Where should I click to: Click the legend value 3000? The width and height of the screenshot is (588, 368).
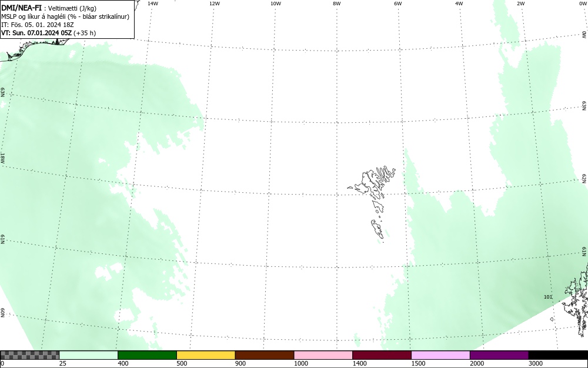536,363
